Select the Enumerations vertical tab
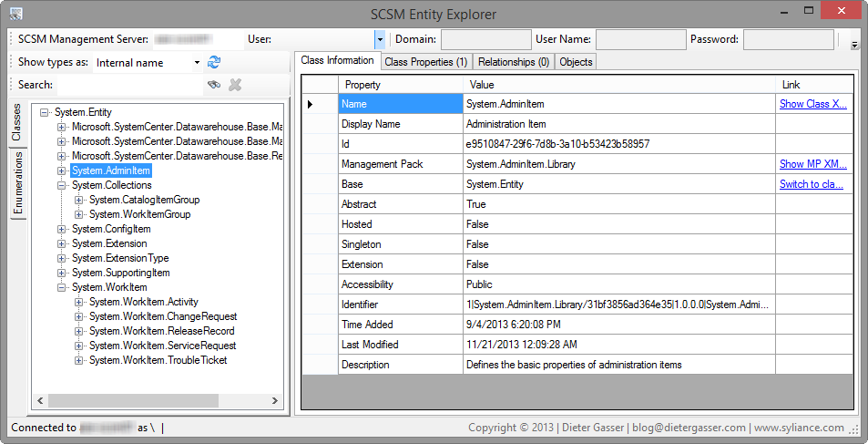The height and width of the screenshot is (444, 868). point(17,183)
